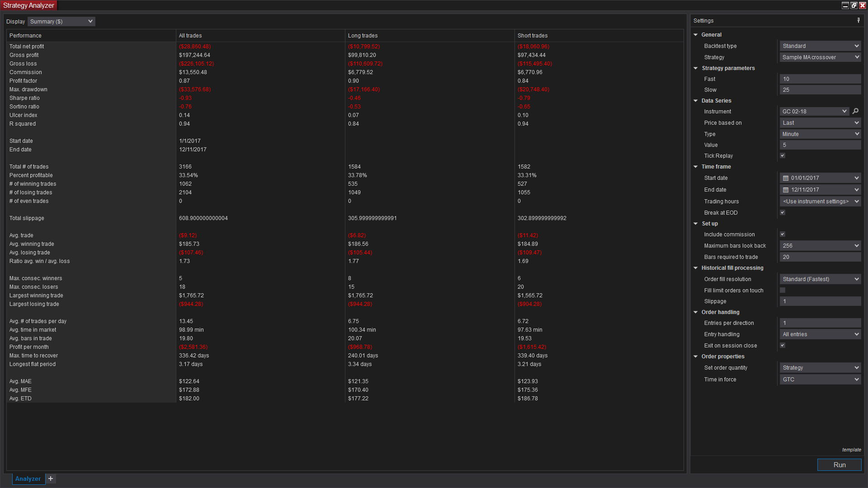Screen dimensions: 868x488
Task: Click the instrument search magnifier icon
Action: click(855, 111)
